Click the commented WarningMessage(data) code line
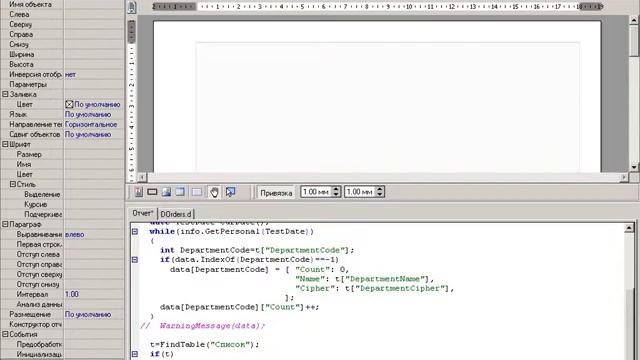 tap(203, 326)
